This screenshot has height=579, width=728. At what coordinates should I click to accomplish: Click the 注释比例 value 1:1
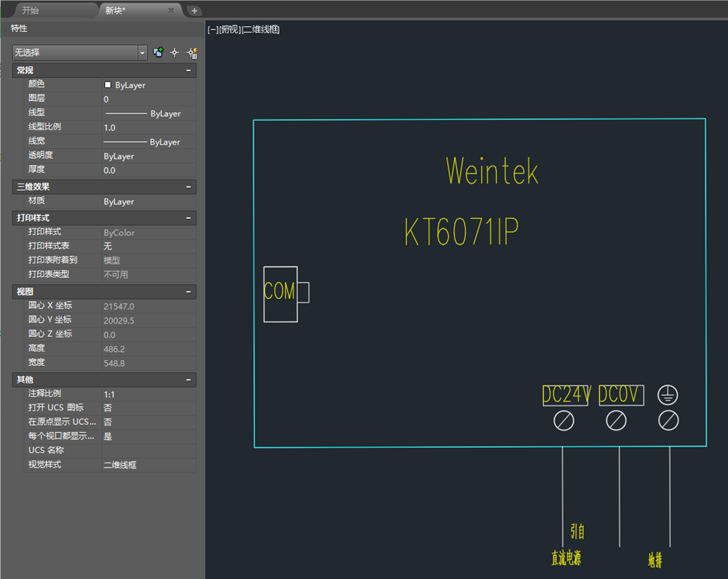pyautogui.click(x=149, y=394)
